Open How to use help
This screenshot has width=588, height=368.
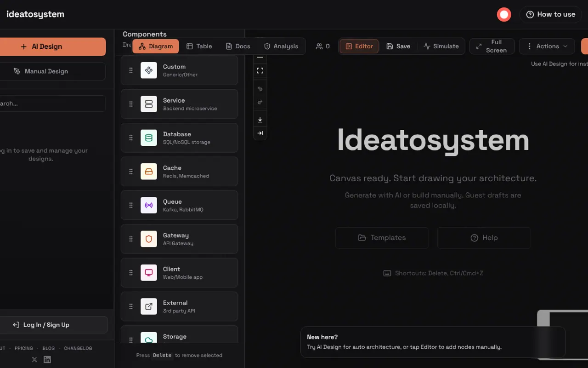(x=551, y=15)
